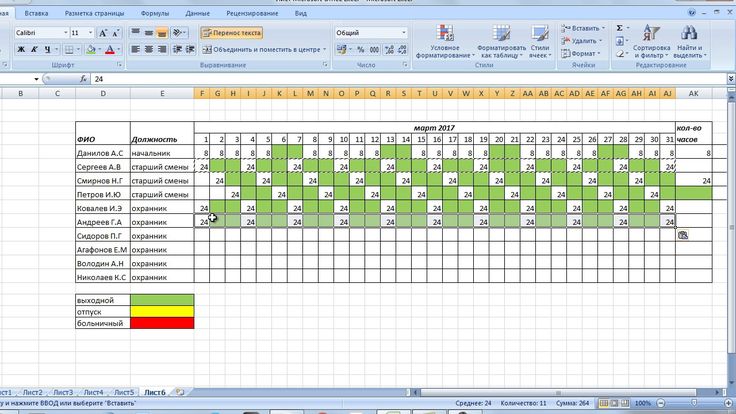Click Вставить cells button
Viewport: 736px width, 414px height.
(x=583, y=28)
